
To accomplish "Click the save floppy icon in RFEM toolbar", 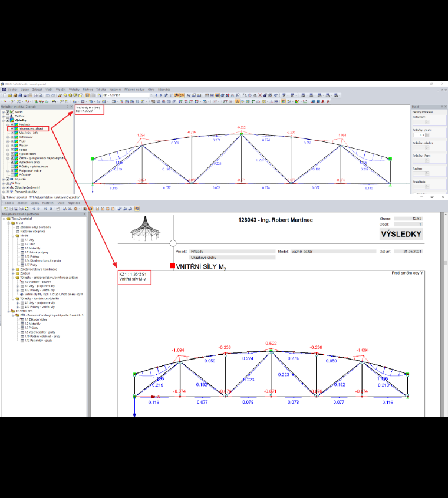I will click(x=25, y=95).
